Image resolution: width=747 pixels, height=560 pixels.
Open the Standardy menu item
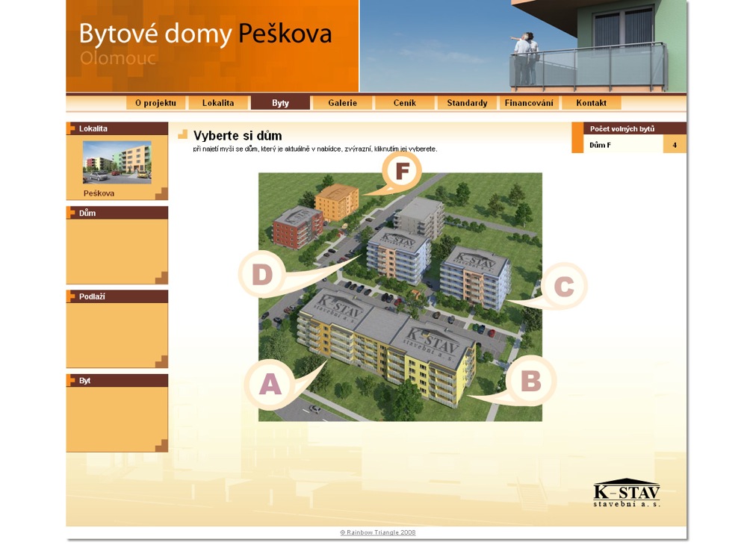467,103
